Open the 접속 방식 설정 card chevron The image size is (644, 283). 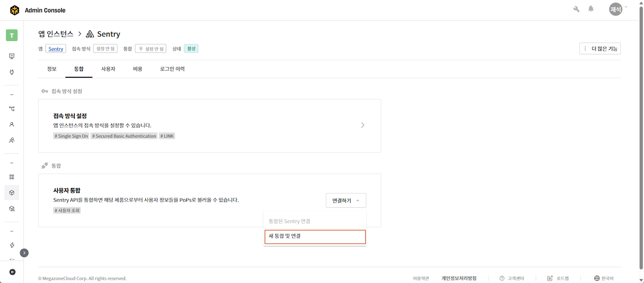(x=363, y=125)
